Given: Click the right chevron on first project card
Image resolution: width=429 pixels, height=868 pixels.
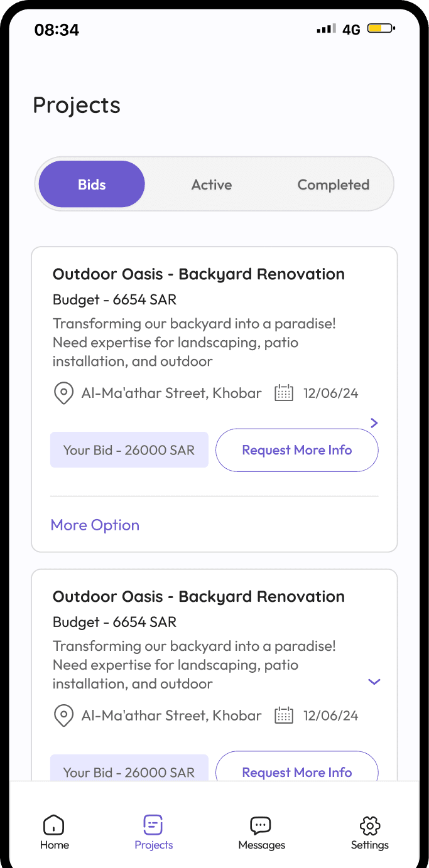Looking at the screenshot, I should 374,423.
